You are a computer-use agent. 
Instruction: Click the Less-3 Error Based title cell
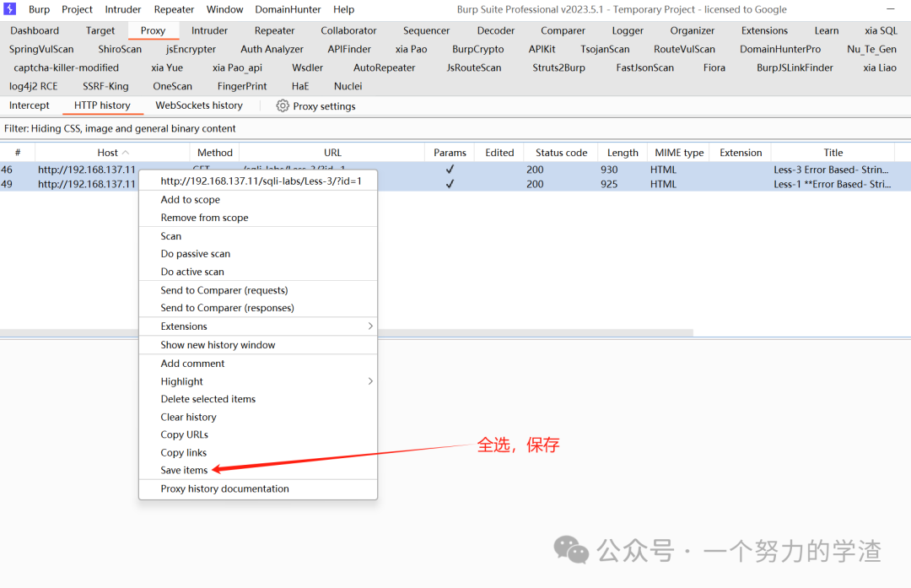point(831,170)
